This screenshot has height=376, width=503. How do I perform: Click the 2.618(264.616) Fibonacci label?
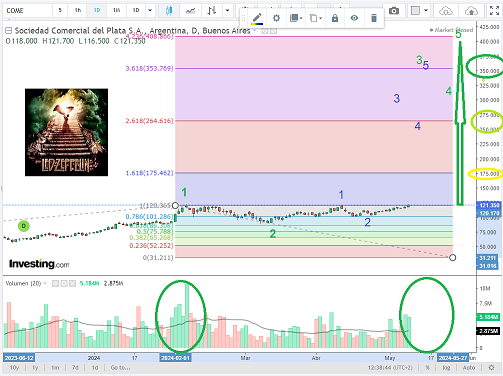pos(149,121)
